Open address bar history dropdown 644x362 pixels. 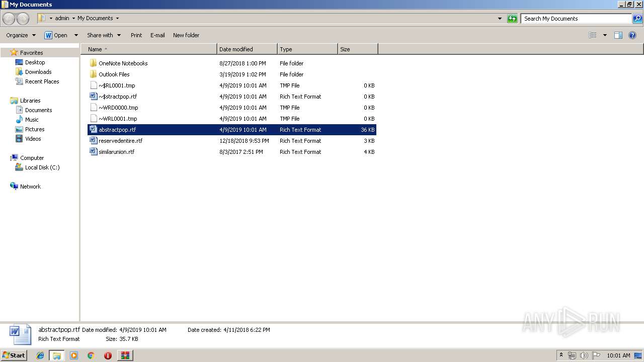coord(500,19)
